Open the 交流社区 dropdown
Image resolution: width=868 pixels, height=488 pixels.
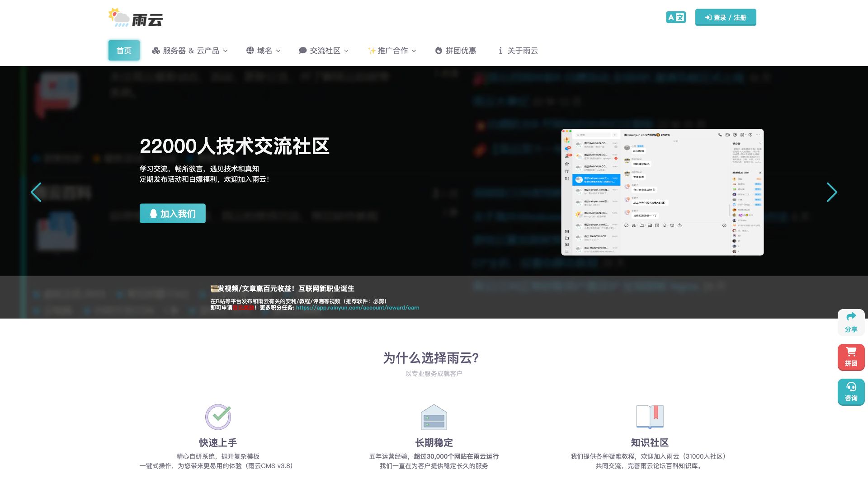click(x=324, y=51)
